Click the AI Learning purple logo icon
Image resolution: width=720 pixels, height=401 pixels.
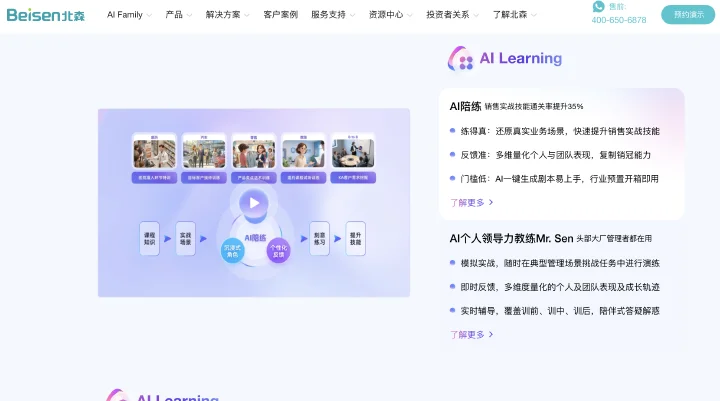tap(461, 59)
